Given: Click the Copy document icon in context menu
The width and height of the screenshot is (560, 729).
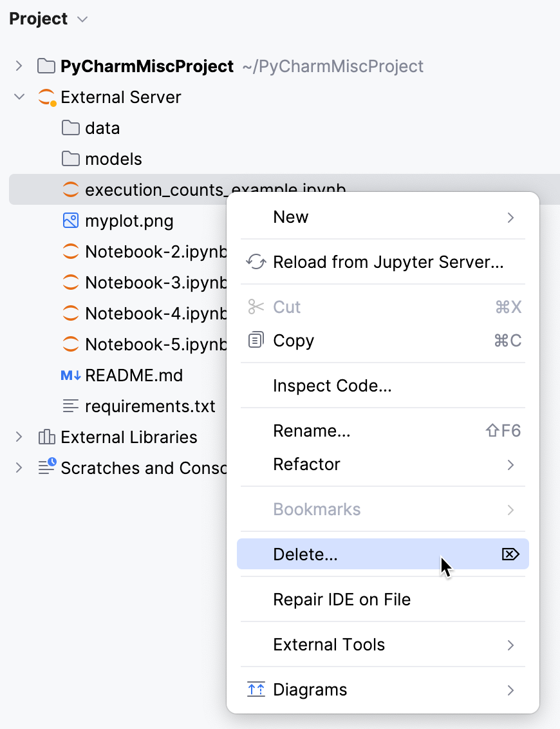Looking at the screenshot, I should click(x=256, y=340).
